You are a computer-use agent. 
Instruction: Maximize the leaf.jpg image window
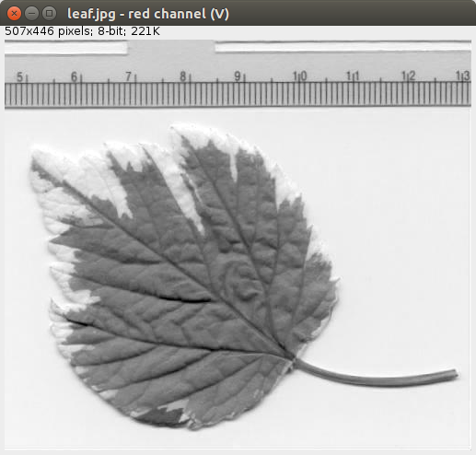pyautogui.click(x=49, y=13)
